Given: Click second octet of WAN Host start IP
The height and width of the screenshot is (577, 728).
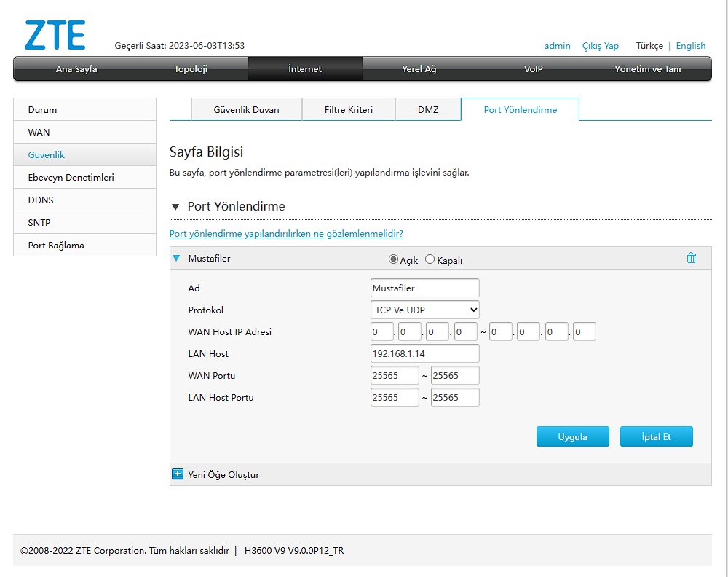Looking at the screenshot, I should coord(410,331).
